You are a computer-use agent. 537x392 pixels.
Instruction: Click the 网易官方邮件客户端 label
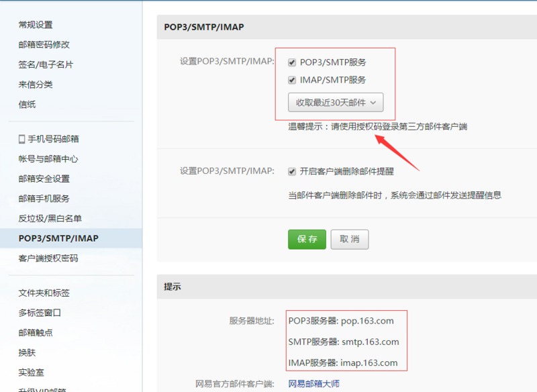coord(235,384)
